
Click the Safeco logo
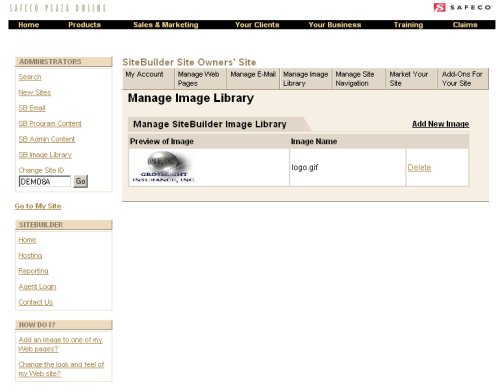coord(463,7)
